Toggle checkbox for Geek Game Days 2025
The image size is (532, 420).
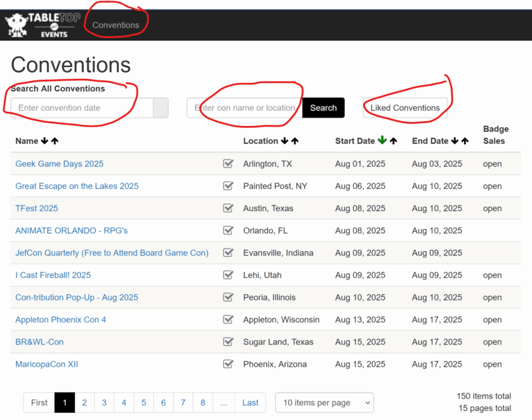tap(228, 164)
